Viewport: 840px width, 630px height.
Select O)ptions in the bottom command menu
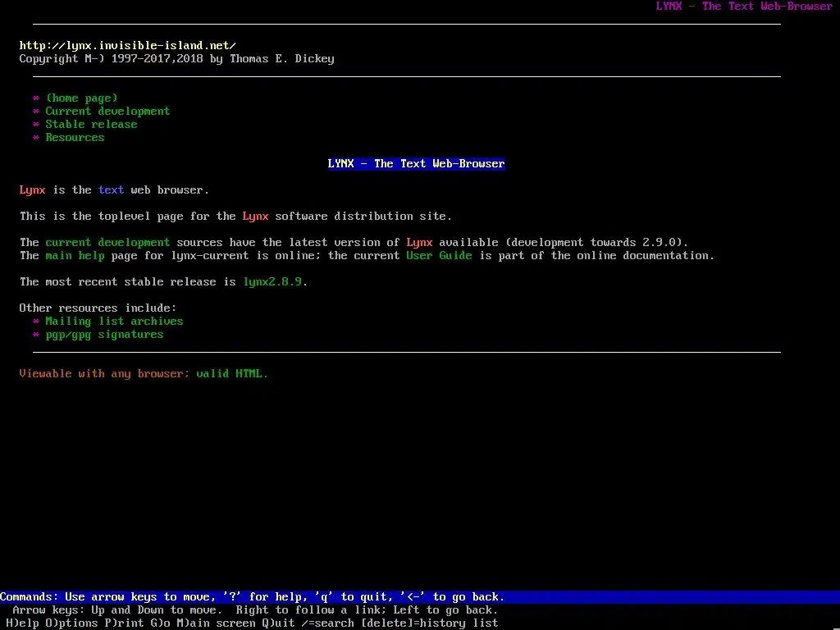tap(72, 623)
